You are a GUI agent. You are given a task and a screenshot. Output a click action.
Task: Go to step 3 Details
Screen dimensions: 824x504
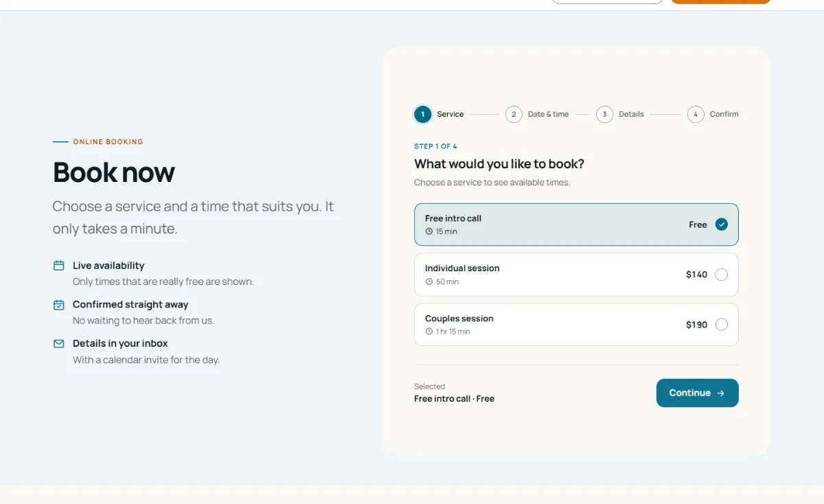coord(620,114)
